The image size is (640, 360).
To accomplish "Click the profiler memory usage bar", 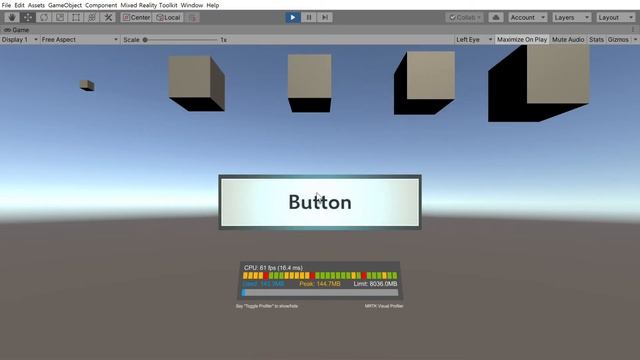I will 320,293.
